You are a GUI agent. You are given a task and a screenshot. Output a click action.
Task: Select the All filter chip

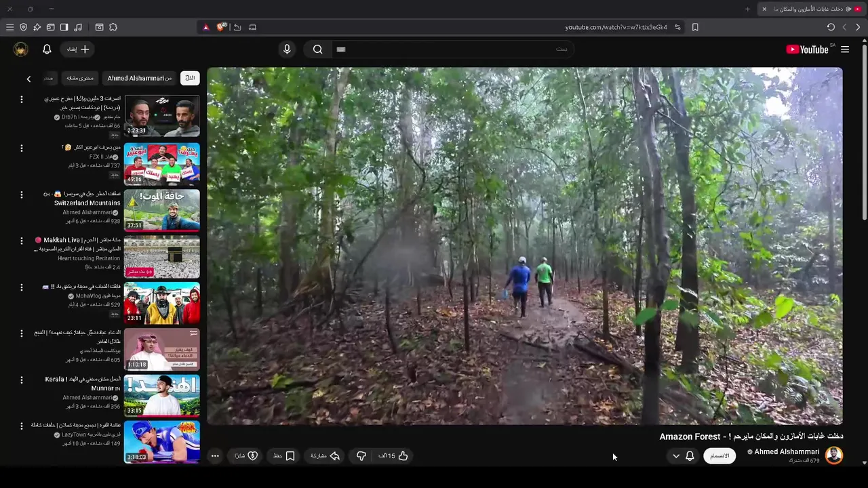pyautogui.click(x=190, y=78)
